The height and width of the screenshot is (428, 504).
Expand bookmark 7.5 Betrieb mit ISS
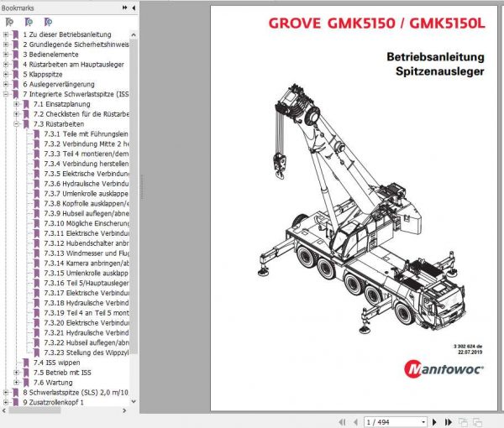16,373
